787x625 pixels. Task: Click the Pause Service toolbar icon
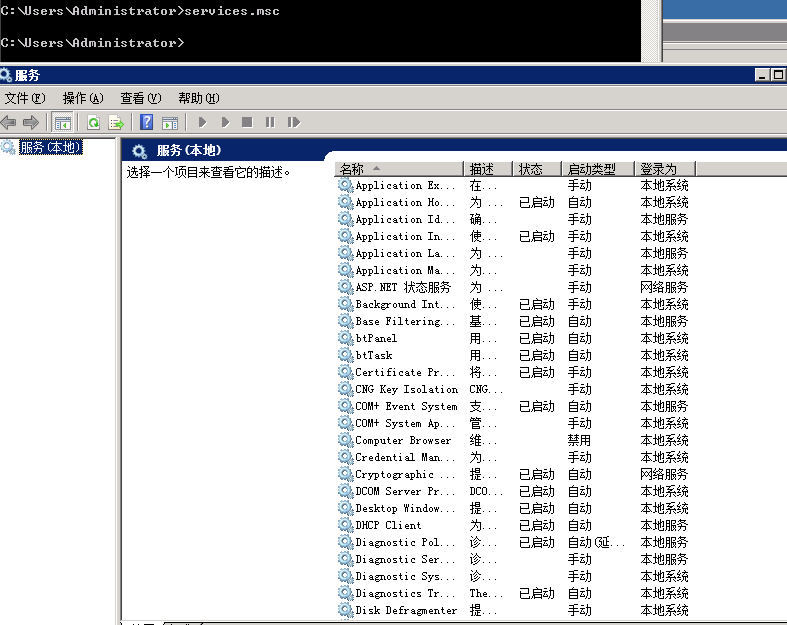[x=270, y=122]
